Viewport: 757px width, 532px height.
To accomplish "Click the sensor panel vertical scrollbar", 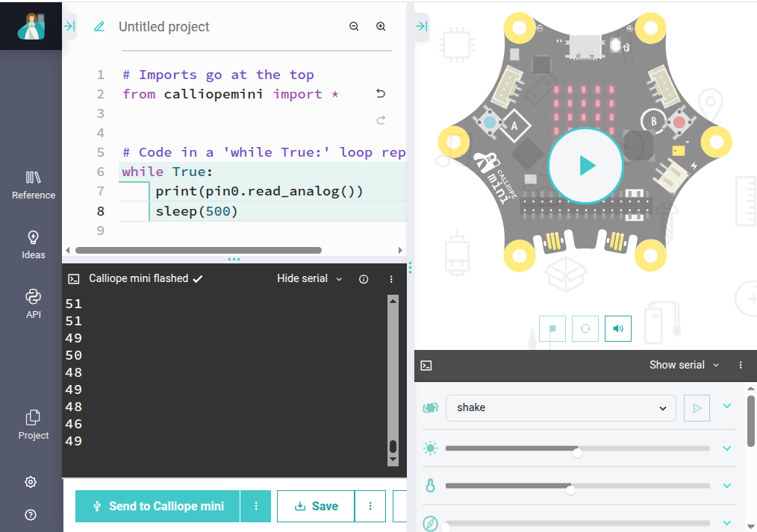I will [x=751, y=422].
